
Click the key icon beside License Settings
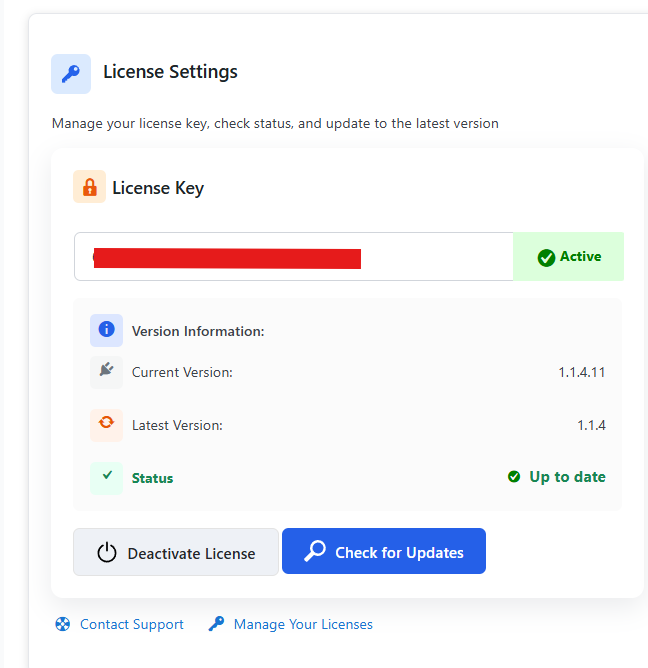[71, 74]
